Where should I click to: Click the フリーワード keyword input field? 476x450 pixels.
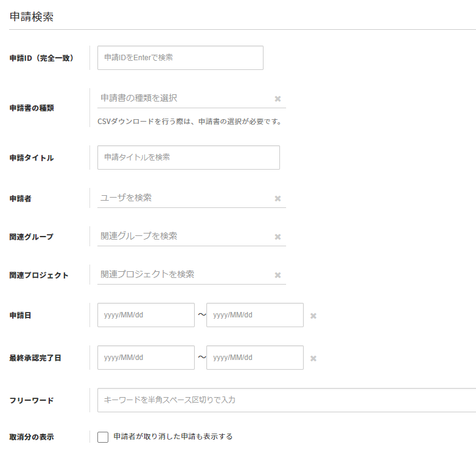pyautogui.click(x=286, y=400)
